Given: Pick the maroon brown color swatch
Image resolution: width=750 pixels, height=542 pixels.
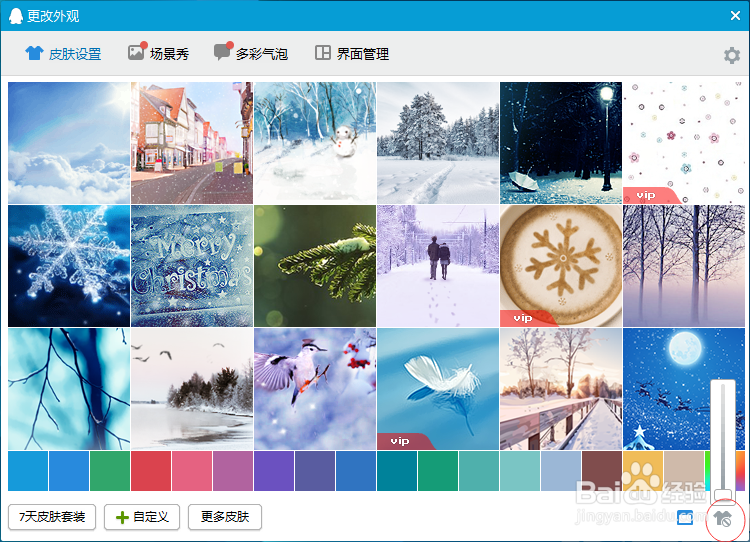Looking at the screenshot, I should (602, 471).
